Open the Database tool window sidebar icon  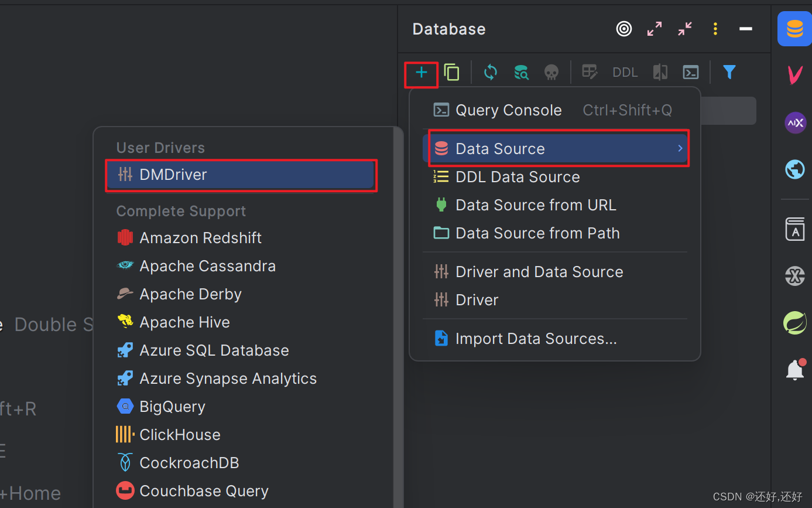pyautogui.click(x=794, y=29)
